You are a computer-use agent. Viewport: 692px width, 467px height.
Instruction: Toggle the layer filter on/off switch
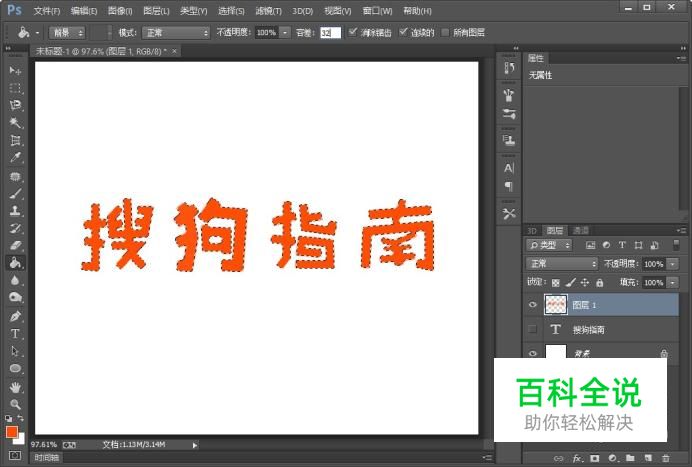click(676, 245)
